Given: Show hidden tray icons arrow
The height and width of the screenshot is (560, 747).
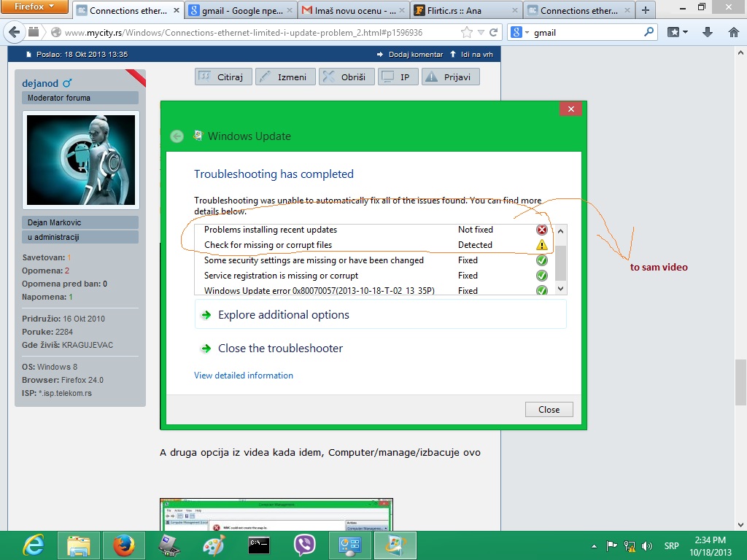Looking at the screenshot, I should click(x=594, y=546).
